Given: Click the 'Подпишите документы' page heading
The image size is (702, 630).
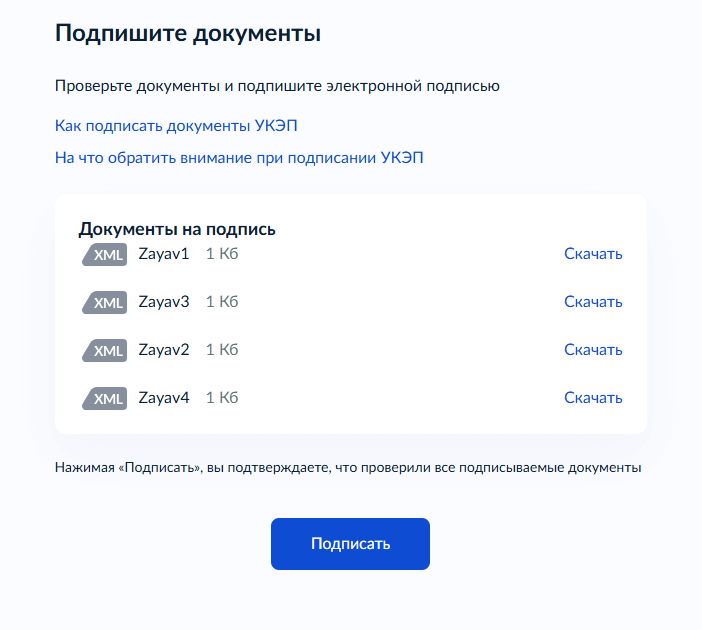Looking at the screenshot, I should point(188,34).
